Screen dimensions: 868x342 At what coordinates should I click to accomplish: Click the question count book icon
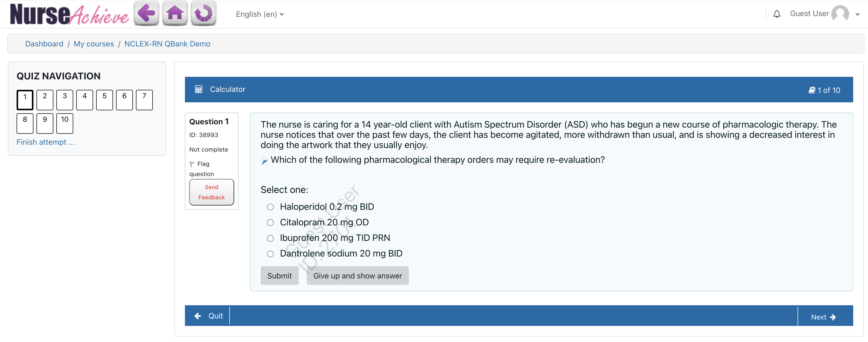click(x=812, y=90)
